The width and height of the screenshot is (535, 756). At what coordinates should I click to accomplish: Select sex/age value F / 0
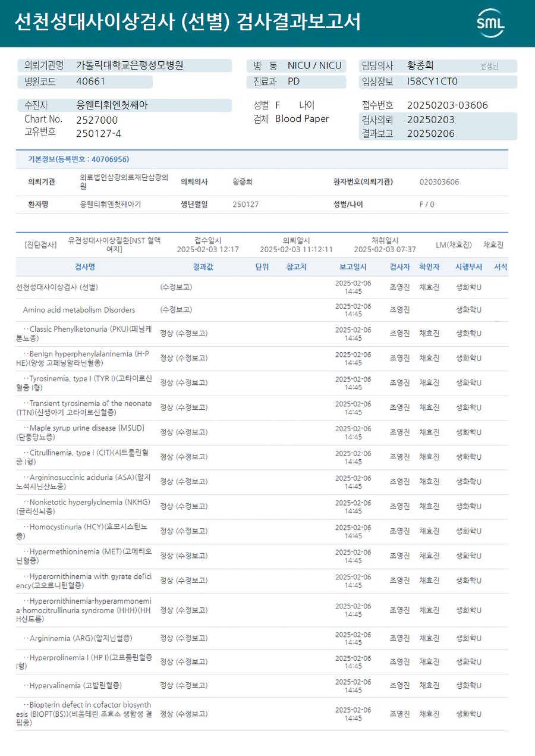[427, 204]
